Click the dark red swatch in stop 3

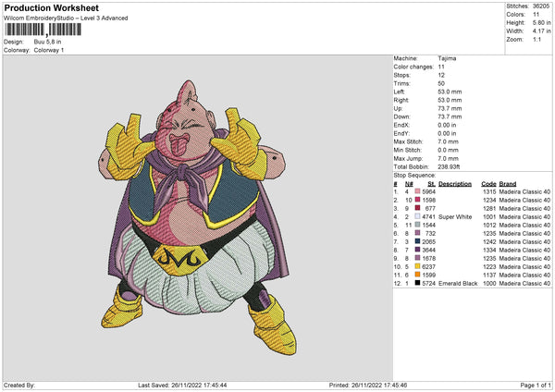[x=417, y=207]
